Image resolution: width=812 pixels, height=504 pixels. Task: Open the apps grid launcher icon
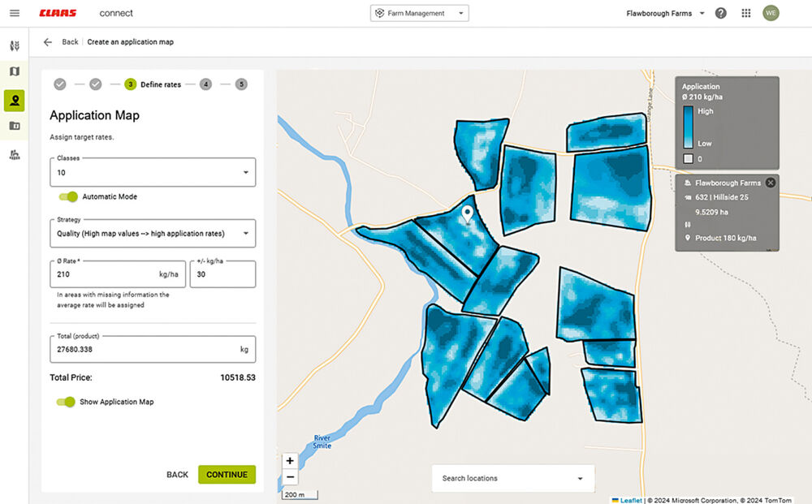[745, 14]
